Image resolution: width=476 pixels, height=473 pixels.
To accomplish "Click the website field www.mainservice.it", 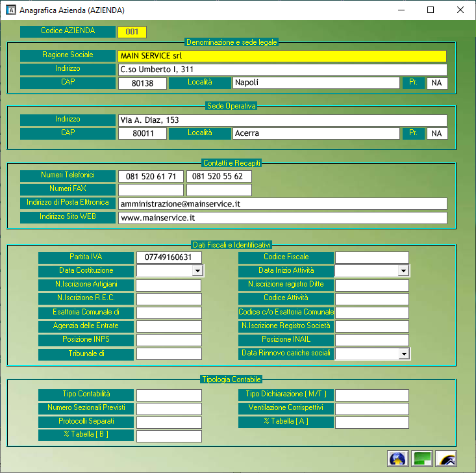I will click(282, 218).
